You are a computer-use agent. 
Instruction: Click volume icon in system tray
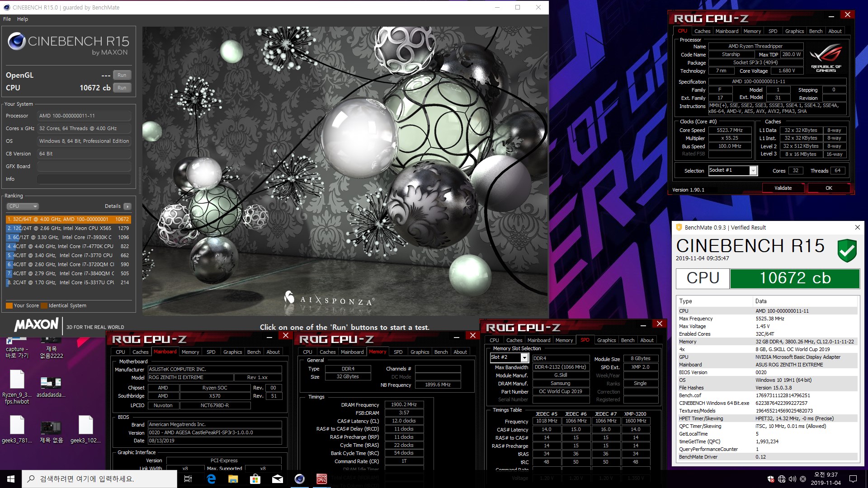pos(792,479)
